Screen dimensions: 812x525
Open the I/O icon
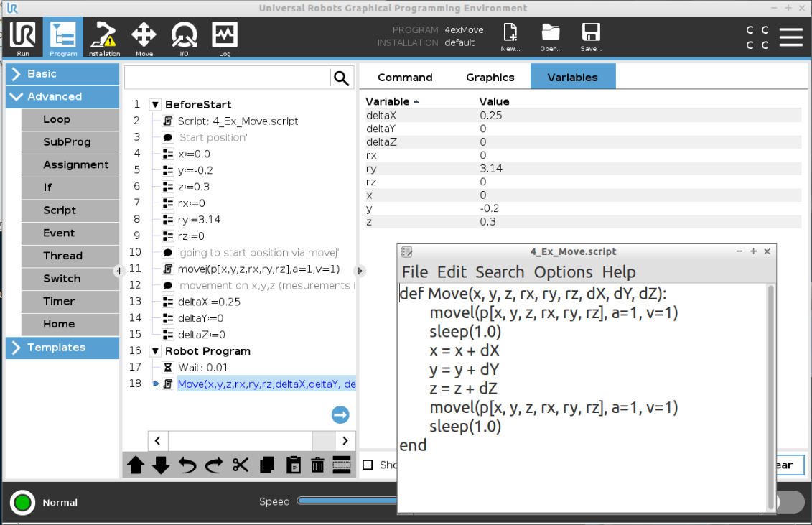pyautogui.click(x=184, y=38)
